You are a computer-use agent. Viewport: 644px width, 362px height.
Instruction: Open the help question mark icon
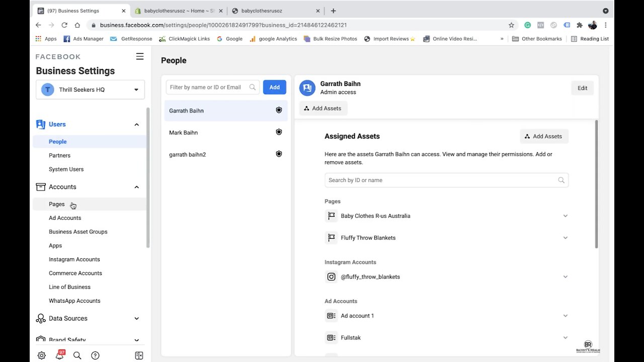95,355
